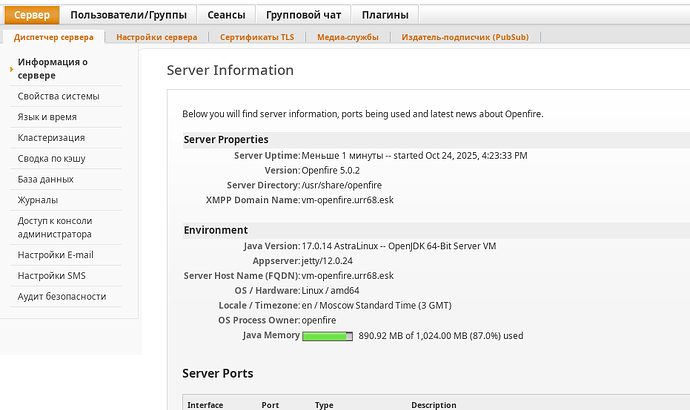Go to the Плагины tab
Viewport: 690px width, 410px height.
pos(384,15)
